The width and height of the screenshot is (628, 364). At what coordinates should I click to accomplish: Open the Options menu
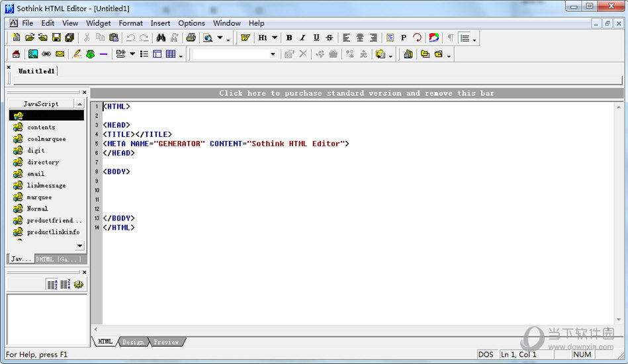point(191,23)
